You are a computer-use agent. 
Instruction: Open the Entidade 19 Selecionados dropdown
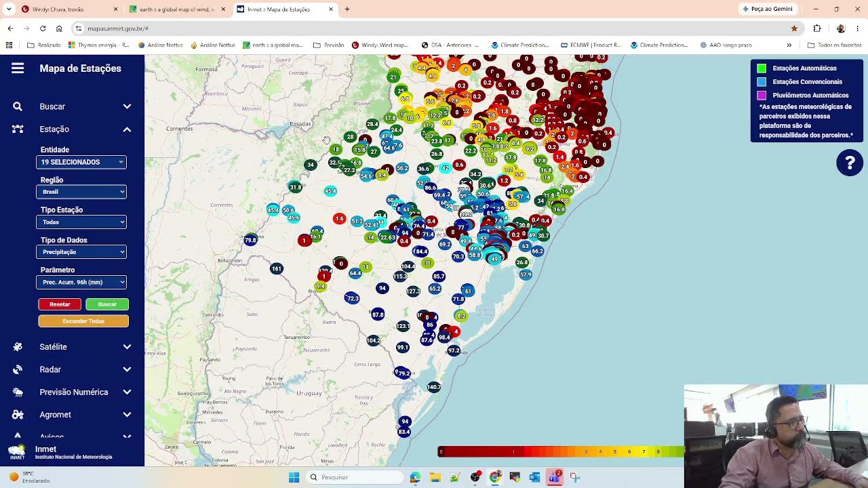pos(81,162)
